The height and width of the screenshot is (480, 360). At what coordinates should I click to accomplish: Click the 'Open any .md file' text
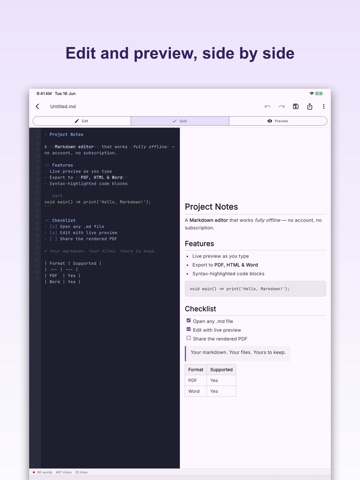click(x=213, y=321)
